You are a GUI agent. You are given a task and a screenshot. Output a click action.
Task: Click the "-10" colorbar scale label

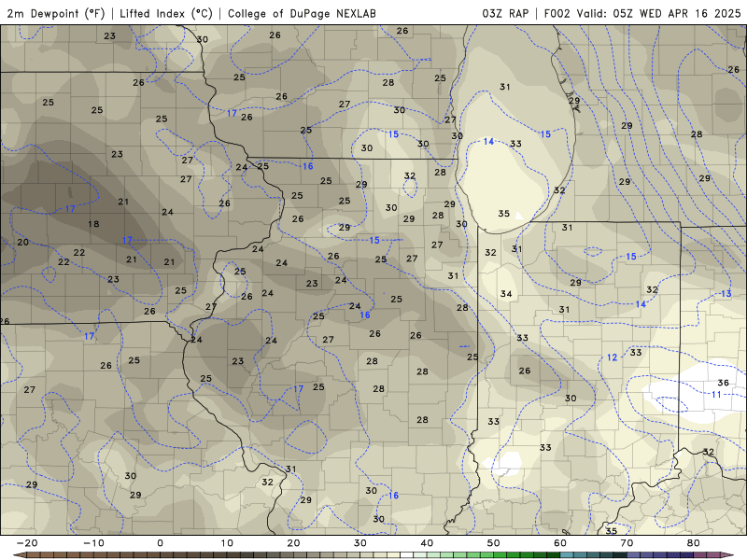coord(93,543)
